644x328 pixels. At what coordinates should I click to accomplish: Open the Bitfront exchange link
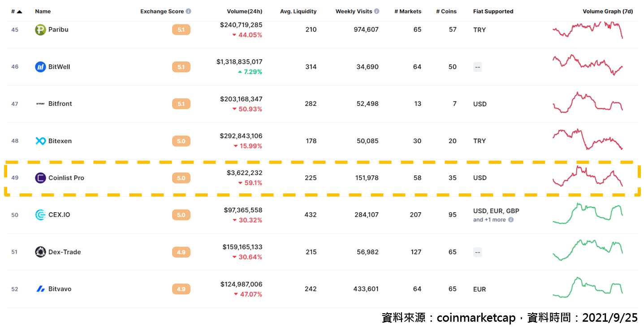tap(60, 104)
